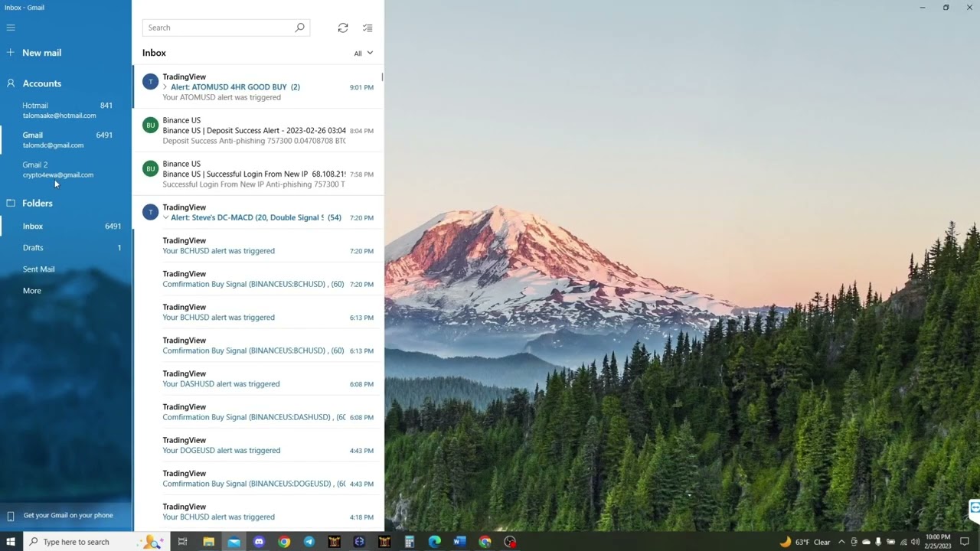This screenshot has width=980, height=551.
Task: Open the weather widget showing 63°F Clear
Action: coord(805,542)
